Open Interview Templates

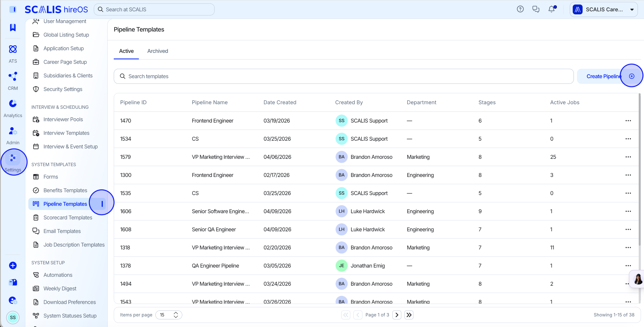[x=66, y=133]
